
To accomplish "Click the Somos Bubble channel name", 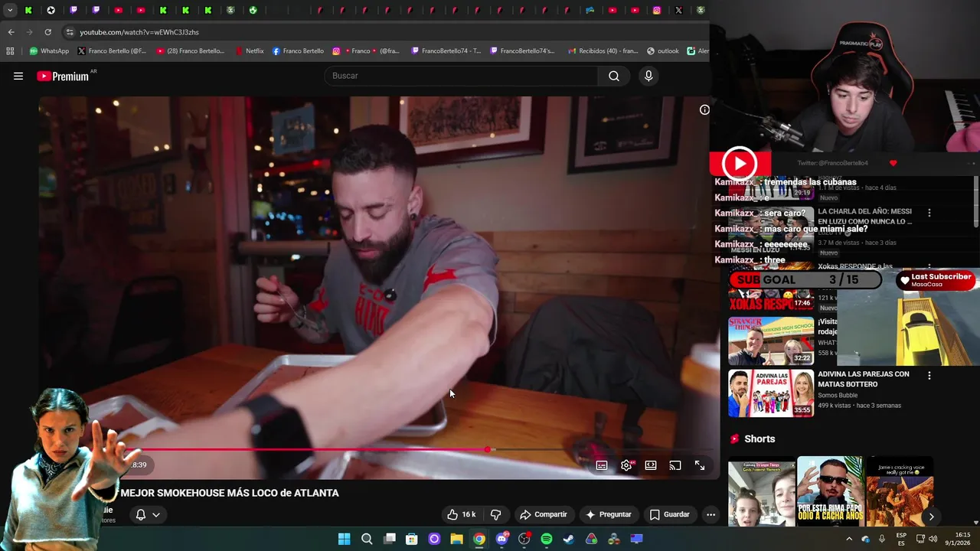I will click(838, 396).
